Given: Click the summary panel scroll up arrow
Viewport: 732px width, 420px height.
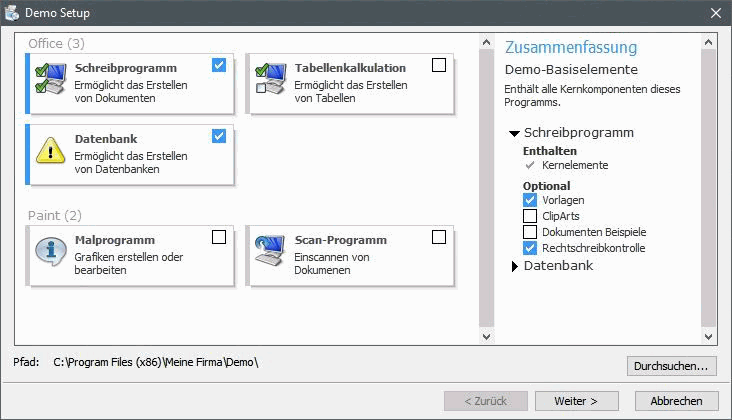Looking at the screenshot, I should point(708,42).
